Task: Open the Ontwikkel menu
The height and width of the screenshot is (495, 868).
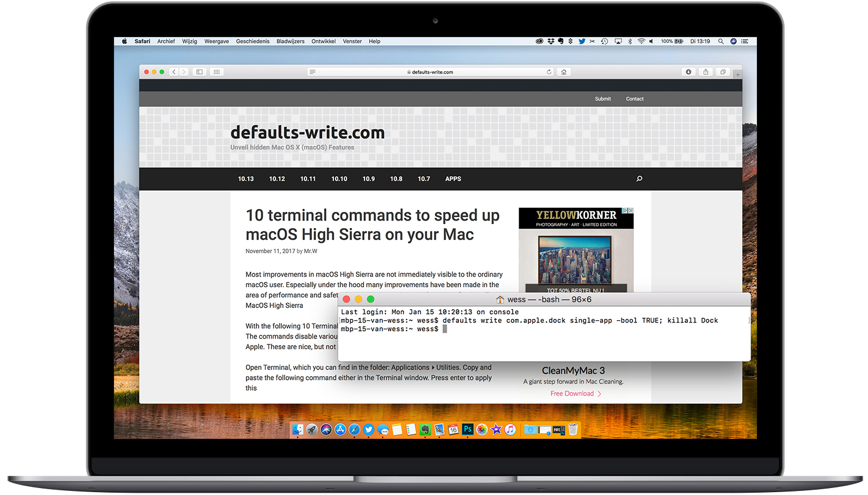Action: (x=323, y=42)
